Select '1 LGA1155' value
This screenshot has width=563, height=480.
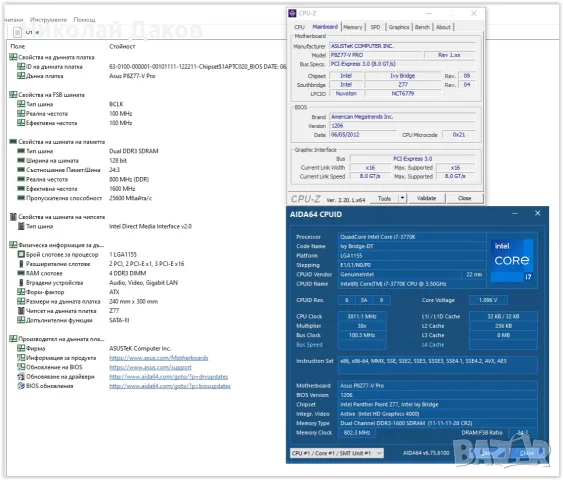[123, 254]
